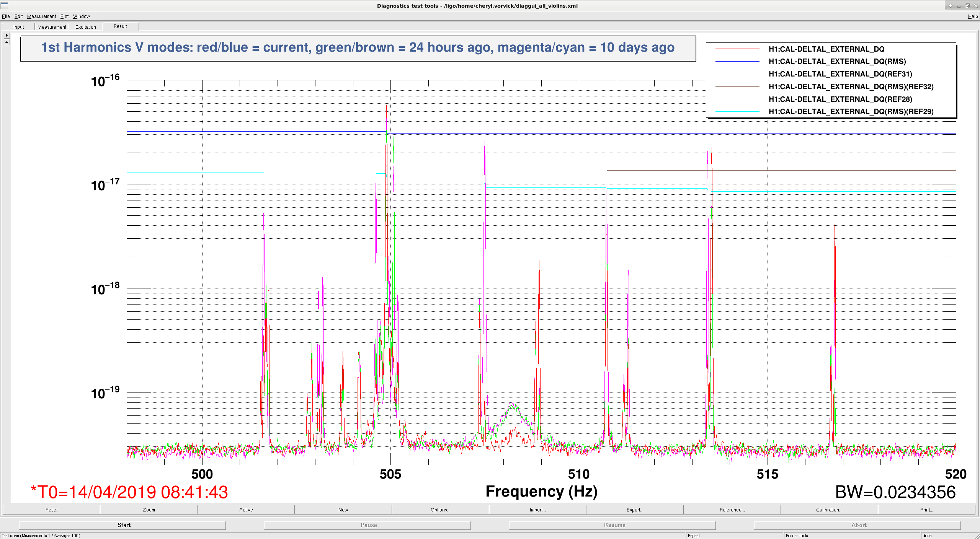
Task: Open plot Options... dialog
Action: [x=440, y=510]
